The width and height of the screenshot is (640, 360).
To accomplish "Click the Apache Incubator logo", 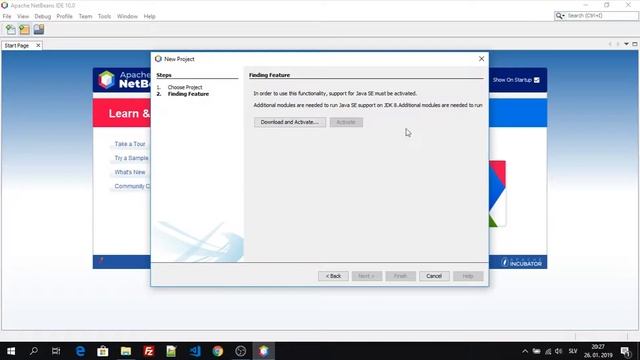I will [x=522, y=262].
